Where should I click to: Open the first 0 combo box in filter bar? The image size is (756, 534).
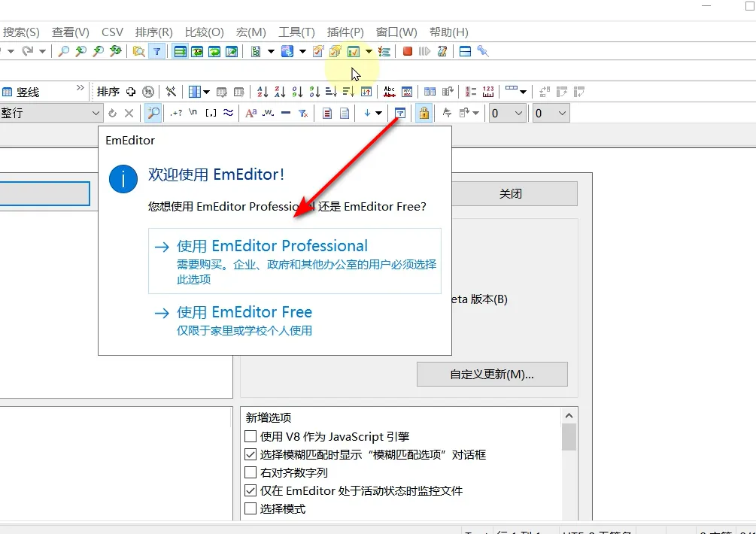click(x=506, y=114)
